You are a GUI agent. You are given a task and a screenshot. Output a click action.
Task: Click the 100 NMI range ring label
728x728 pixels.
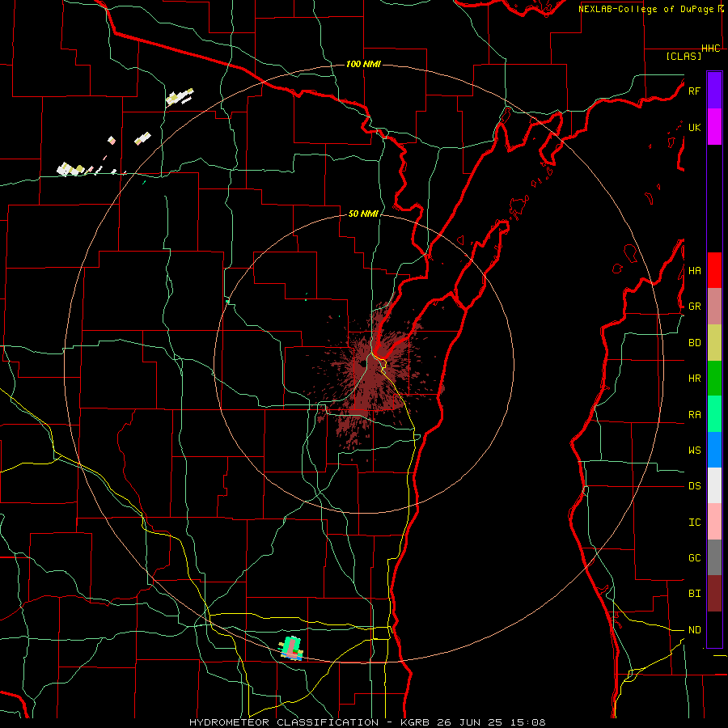click(363, 64)
